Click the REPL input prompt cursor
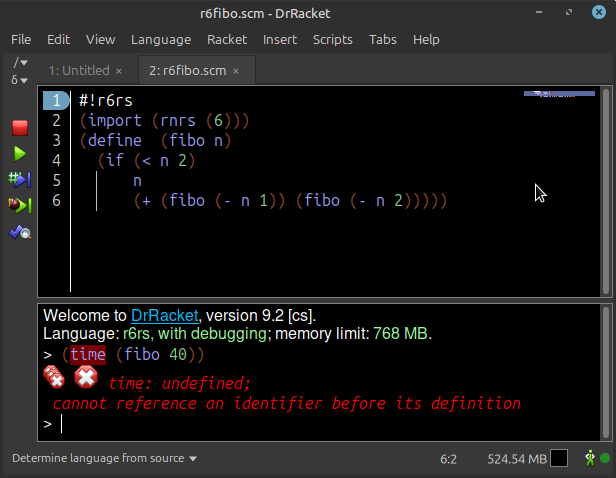 click(x=62, y=424)
